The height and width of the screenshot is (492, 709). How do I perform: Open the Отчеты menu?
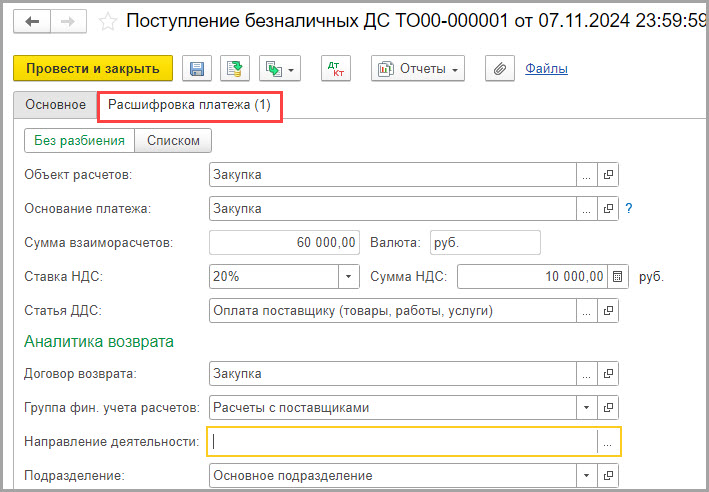point(418,69)
